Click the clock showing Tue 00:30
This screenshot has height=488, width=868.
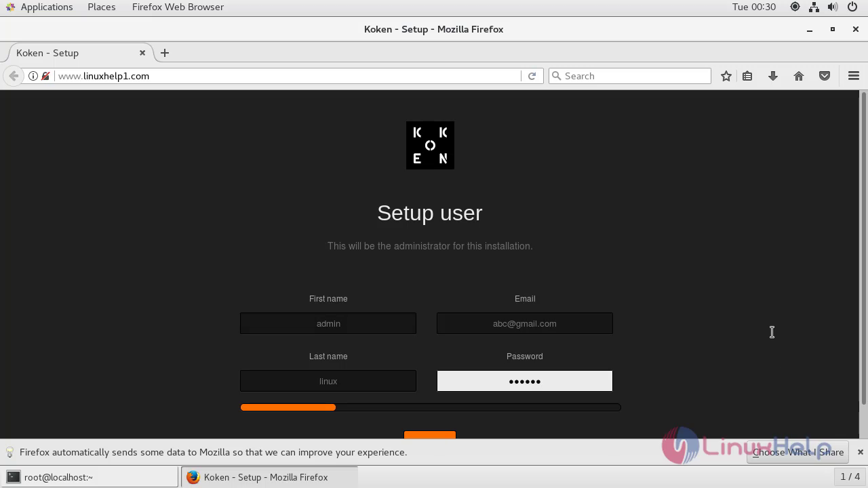tap(754, 7)
